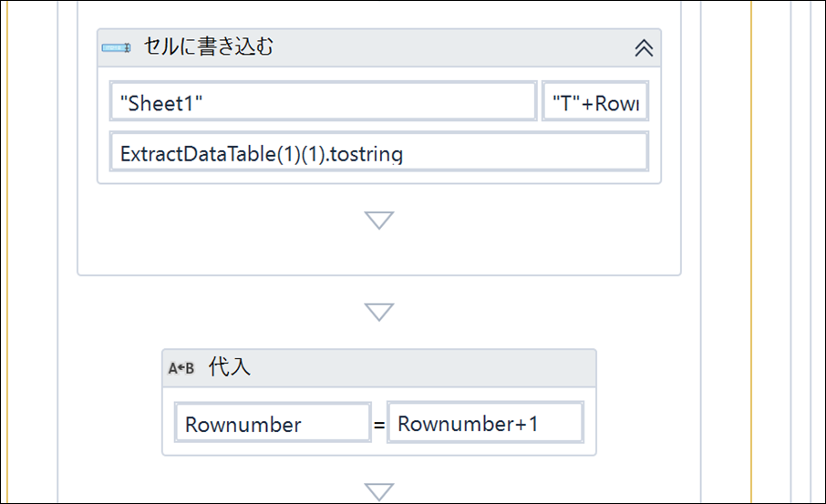The image size is (826, 504).
Task: Click the Rownumber+1 expression field
Action: [x=485, y=422]
